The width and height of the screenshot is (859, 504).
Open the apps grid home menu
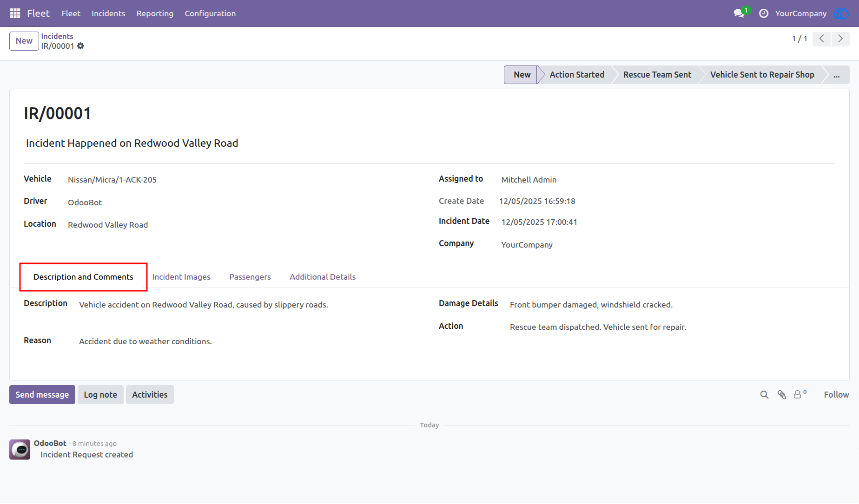tap(15, 13)
